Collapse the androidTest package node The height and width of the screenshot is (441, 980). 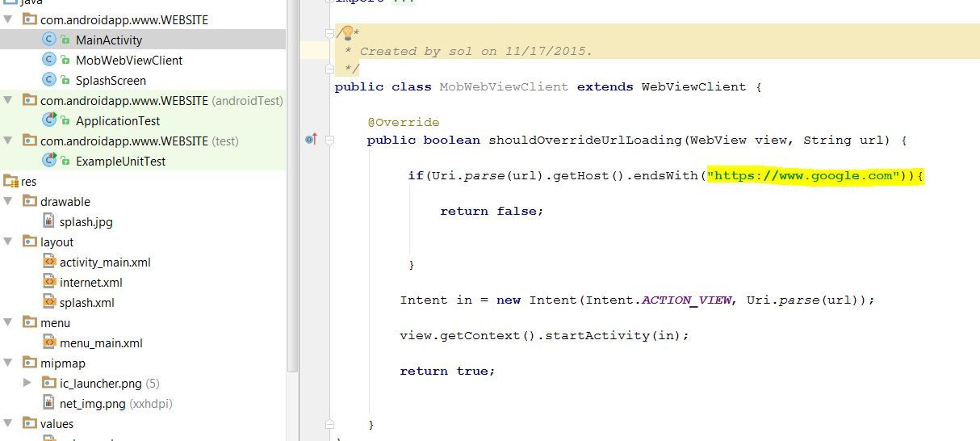click(8, 100)
